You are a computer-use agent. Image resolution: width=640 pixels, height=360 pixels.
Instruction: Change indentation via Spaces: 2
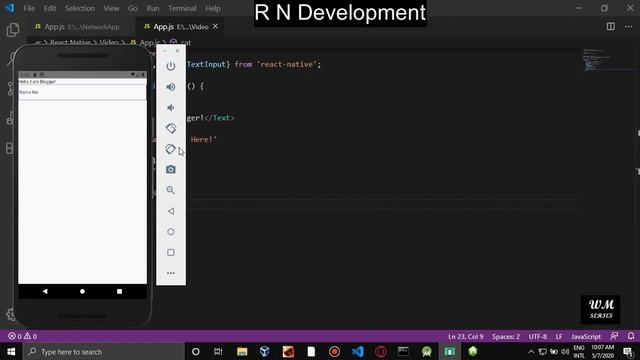coord(506,336)
